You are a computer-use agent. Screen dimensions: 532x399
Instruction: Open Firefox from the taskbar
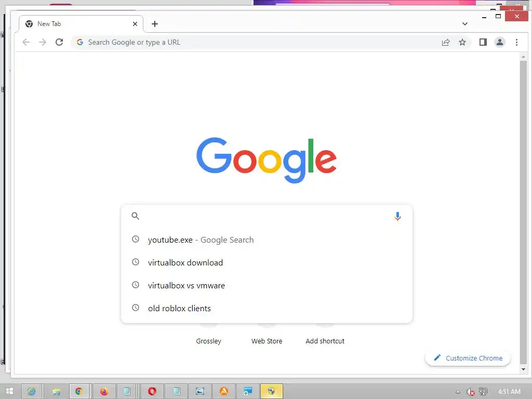(x=104, y=392)
